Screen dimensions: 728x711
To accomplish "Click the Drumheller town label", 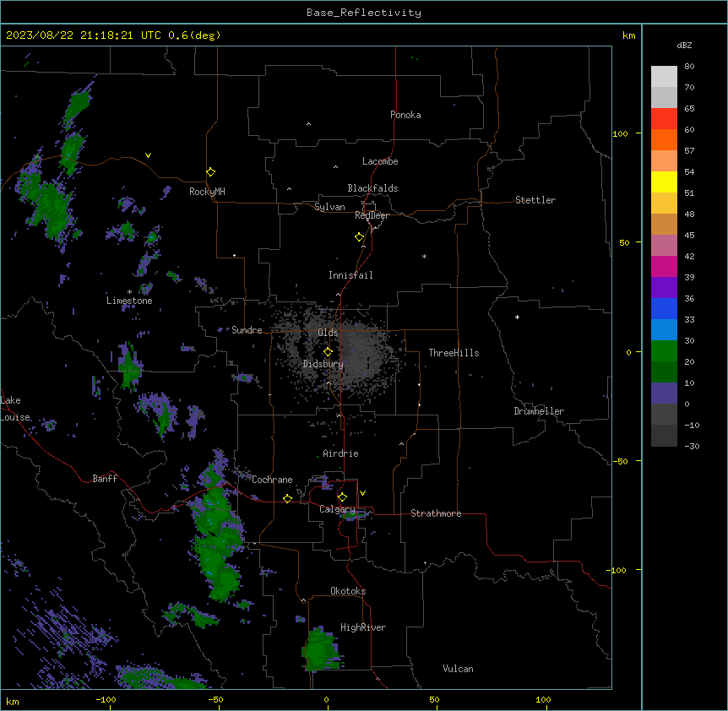I will (539, 411).
